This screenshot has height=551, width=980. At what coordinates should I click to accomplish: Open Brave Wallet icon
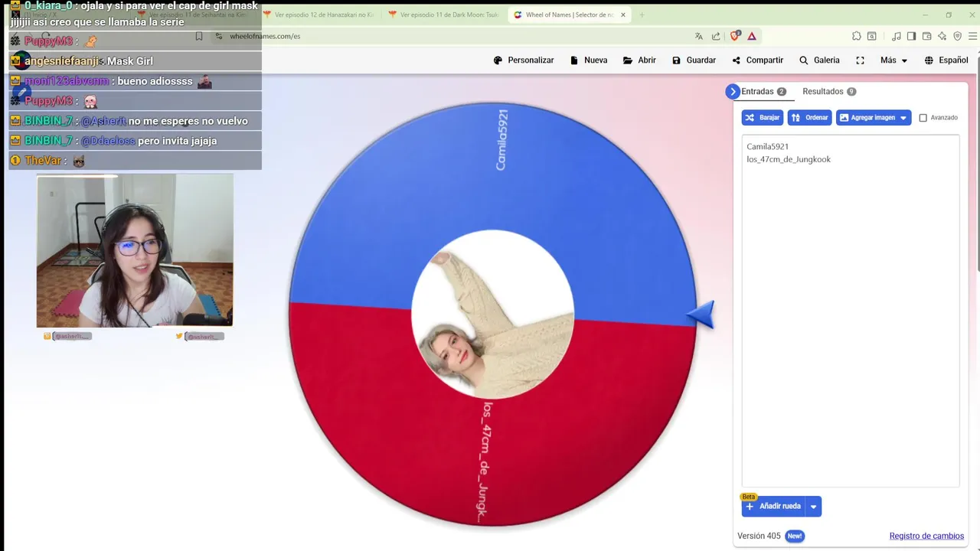[926, 36]
